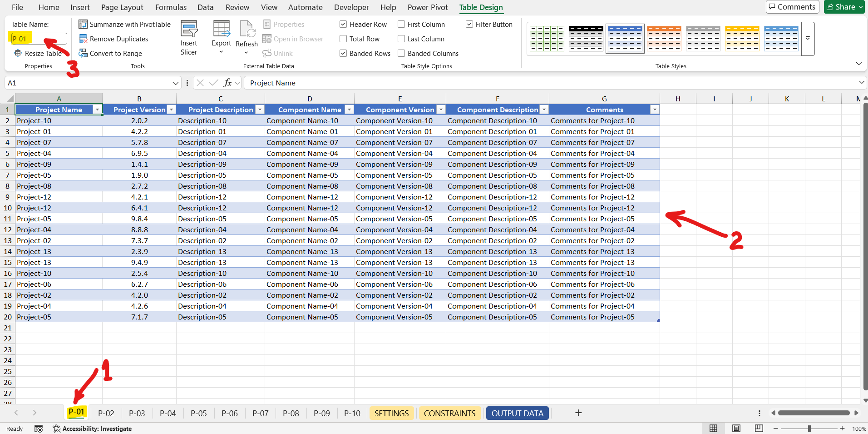Go to previous sheet tab arrow
Image resolution: width=868 pixels, height=434 pixels.
(16, 413)
